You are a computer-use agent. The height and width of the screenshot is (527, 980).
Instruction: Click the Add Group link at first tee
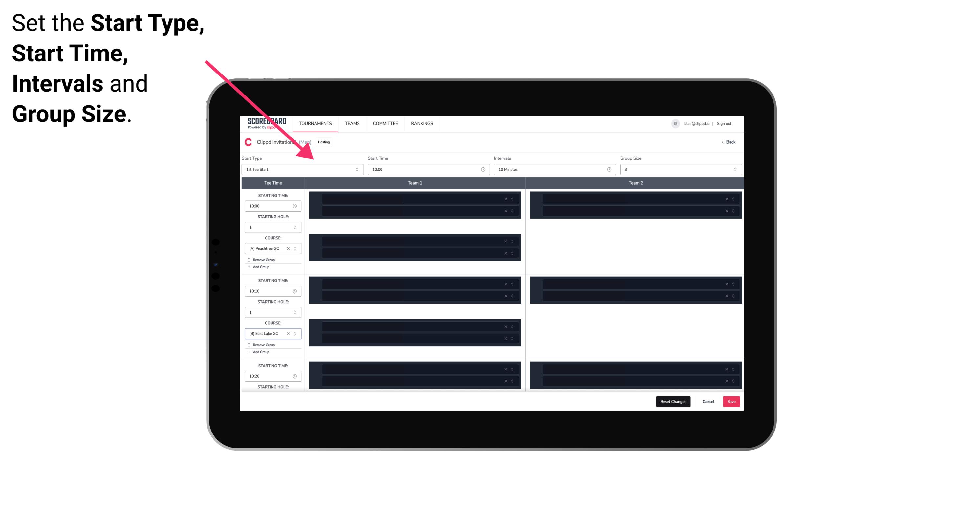(260, 267)
